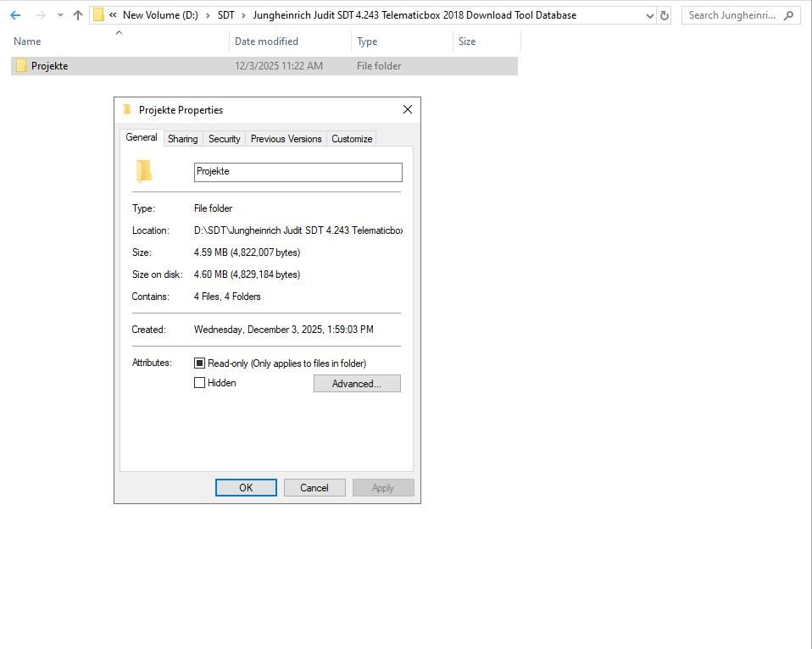Expand chevron after New Volume (D:)

click(208, 15)
